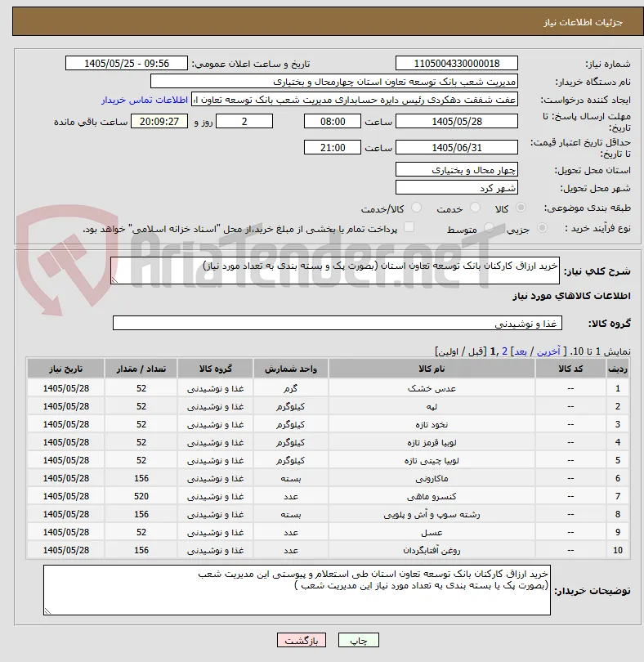Click the بسته unit in رشته سوپ row
Screen dimensions: 644x662
click(x=291, y=514)
